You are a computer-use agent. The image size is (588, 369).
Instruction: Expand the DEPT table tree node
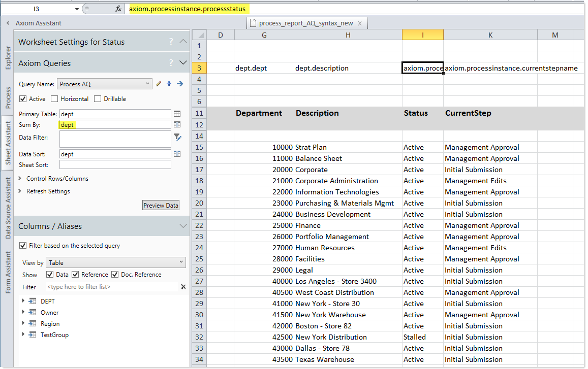[x=23, y=301]
